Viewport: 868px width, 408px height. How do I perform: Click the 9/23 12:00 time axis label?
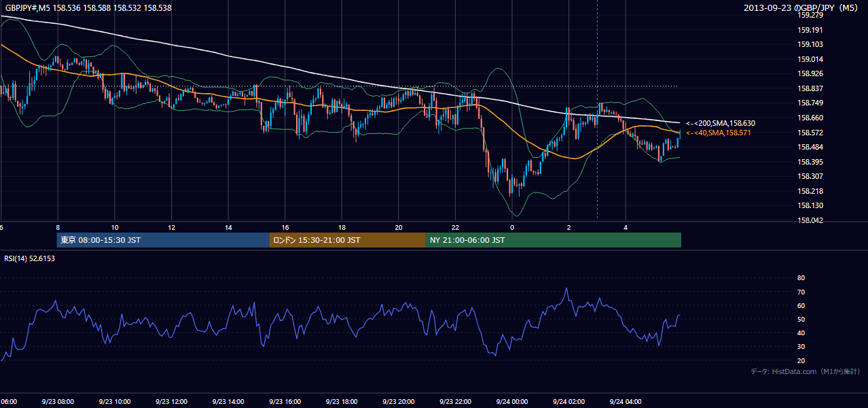click(x=171, y=402)
